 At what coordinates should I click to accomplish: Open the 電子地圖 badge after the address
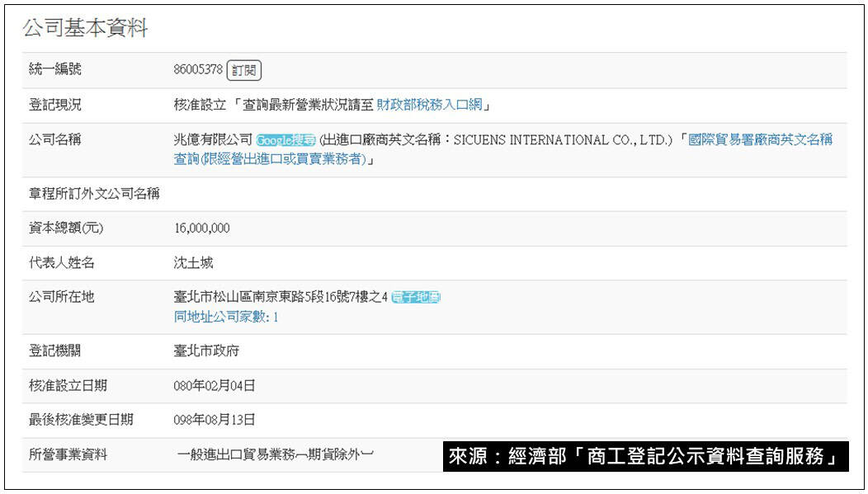click(x=416, y=297)
